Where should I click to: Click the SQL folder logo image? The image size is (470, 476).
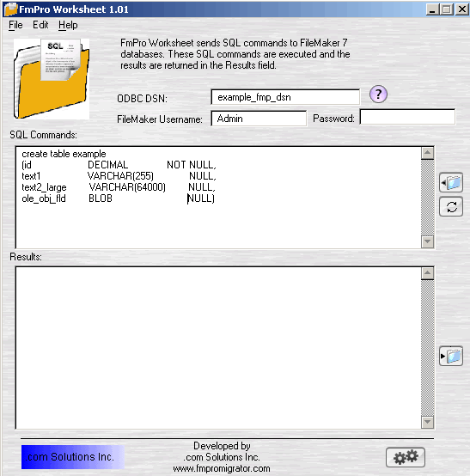click(x=52, y=79)
